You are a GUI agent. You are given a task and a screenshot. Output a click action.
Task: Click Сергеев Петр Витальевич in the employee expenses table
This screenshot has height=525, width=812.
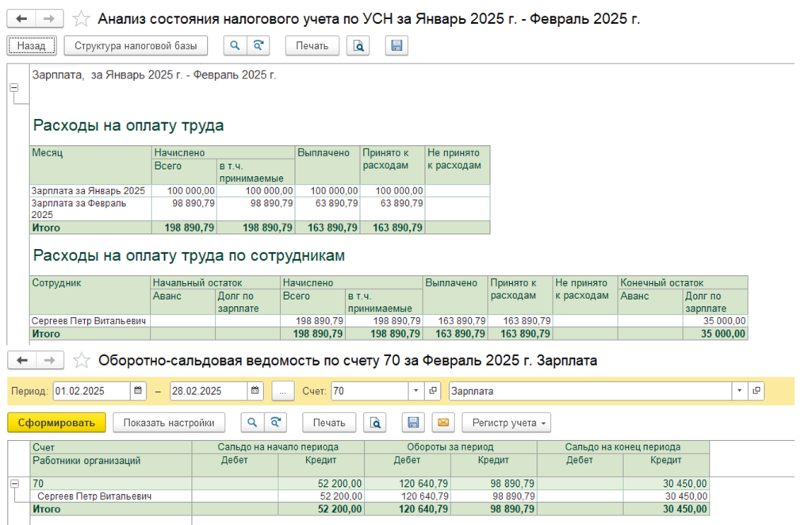click(x=89, y=321)
